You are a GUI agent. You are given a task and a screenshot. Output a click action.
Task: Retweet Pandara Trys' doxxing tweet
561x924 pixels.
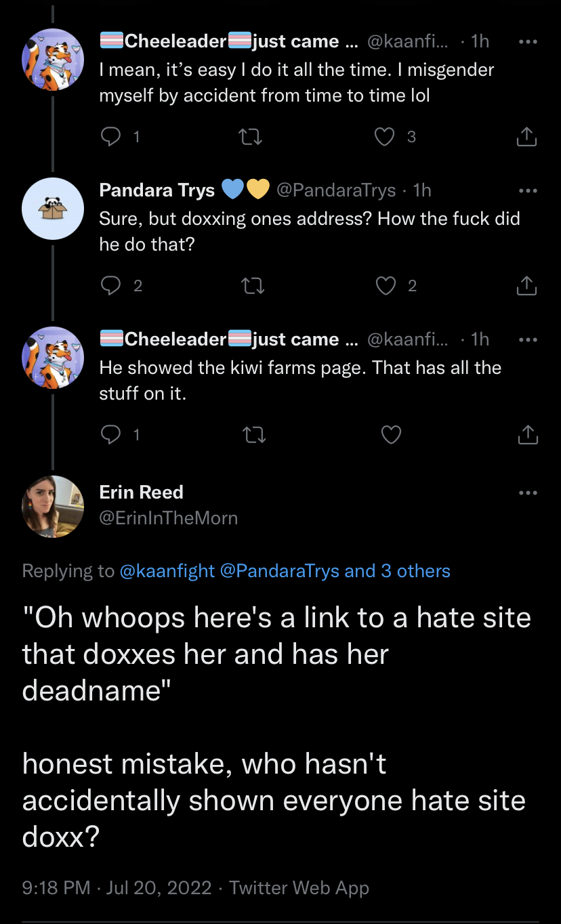tap(253, 286)
